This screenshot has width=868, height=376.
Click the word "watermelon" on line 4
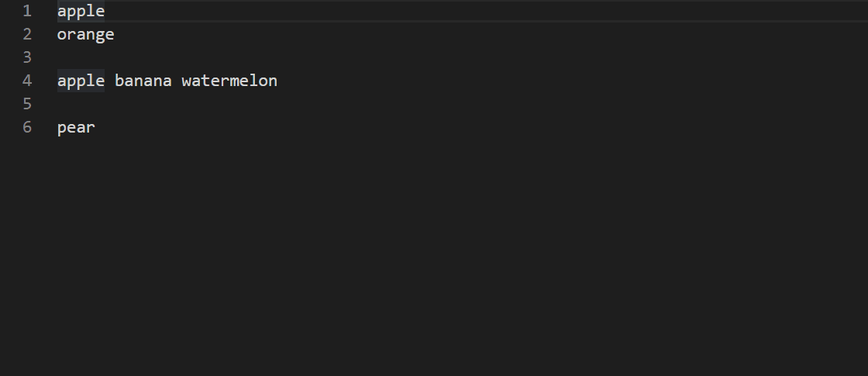(229, 81)
